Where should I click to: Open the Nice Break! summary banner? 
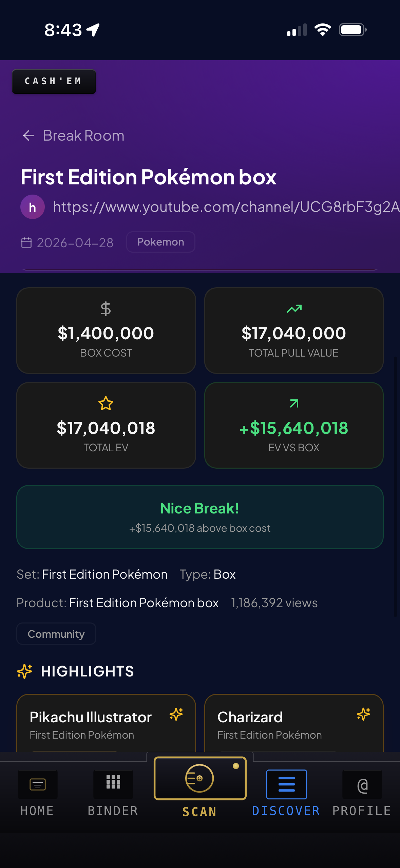pyautogui.click(x=200, y=517)
